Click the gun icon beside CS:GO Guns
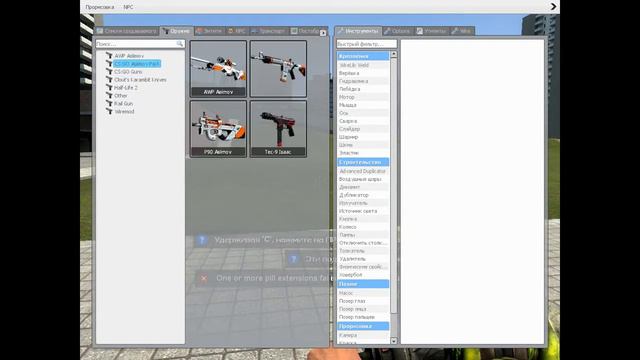640x360 pixels. pyautogui.click(x=109, y=71)
